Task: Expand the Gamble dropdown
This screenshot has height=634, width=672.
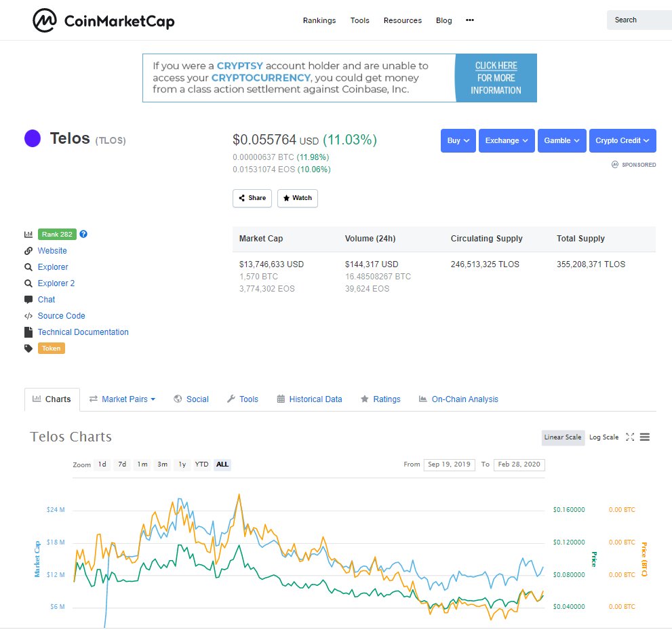Action: (562, 140)
